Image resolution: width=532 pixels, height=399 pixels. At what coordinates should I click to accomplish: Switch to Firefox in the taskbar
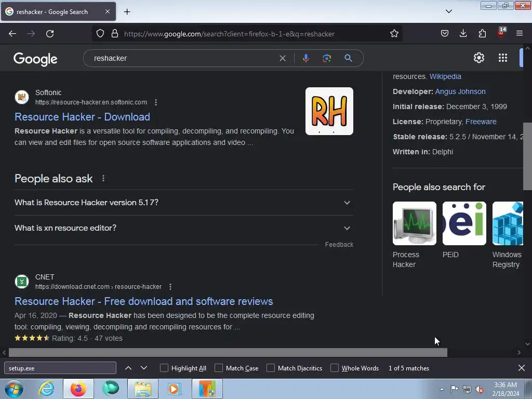(78, 389)
